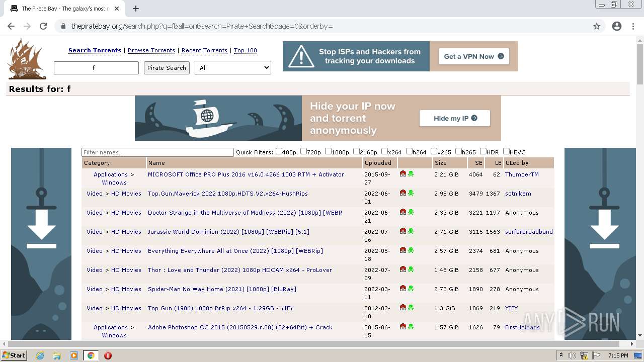The width and height of the screenshot is (644, 362).
Task: Sort results by Uploaded column
Action: (x=378, y=163)
